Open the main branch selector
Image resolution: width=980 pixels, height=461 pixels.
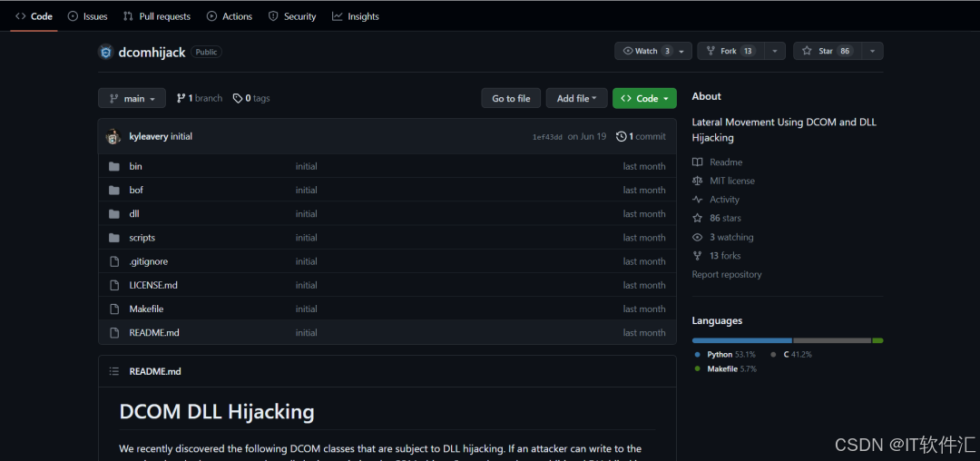[x=132, y=98]
